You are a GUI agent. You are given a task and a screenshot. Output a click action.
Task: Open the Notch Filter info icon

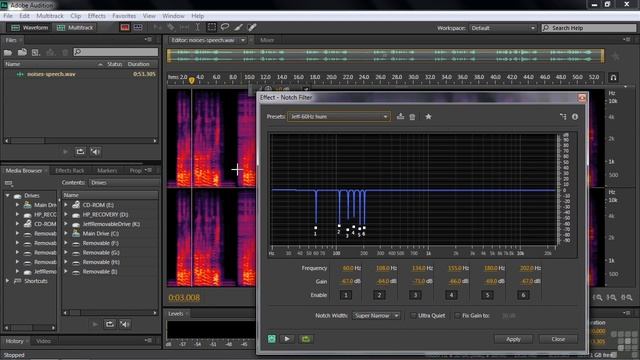pyautogui.click(x=575, y=117)
